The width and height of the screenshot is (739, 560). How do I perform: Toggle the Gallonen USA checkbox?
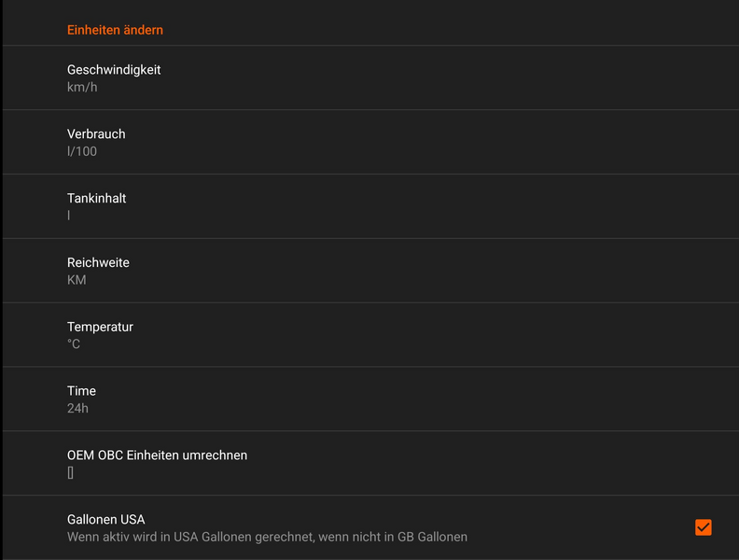[704, 527]
